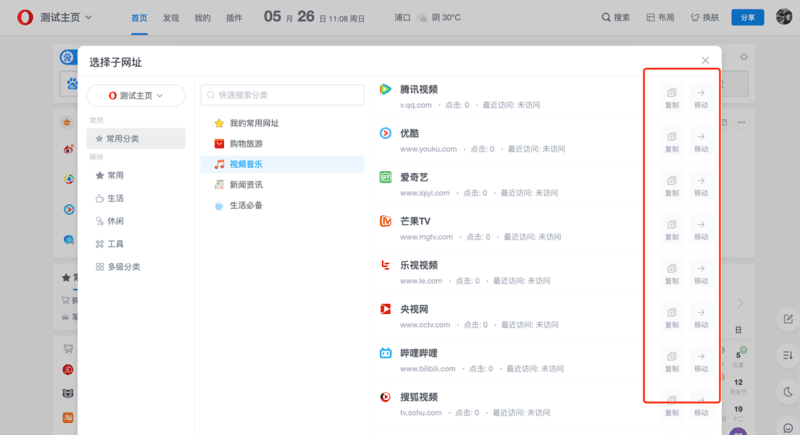Screen dimensions: 800x435
Task: Click the 乐视视频 logo icon
Action: 385,265
